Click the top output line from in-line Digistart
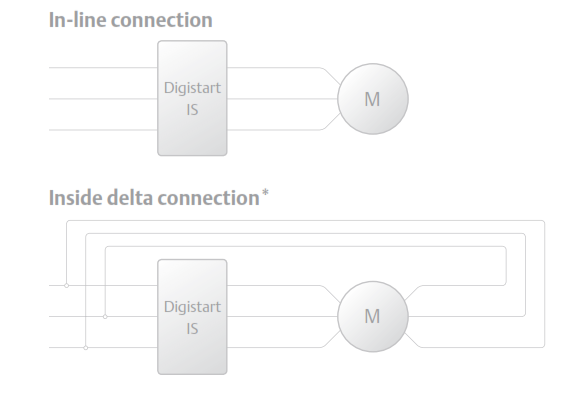The image size is (562, 394). pyautogui.click(x=274, y=67)
